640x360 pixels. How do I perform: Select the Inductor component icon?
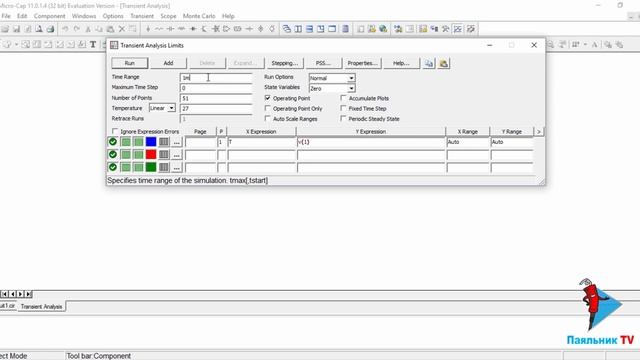pyautogui.click(x=182, y=29)
